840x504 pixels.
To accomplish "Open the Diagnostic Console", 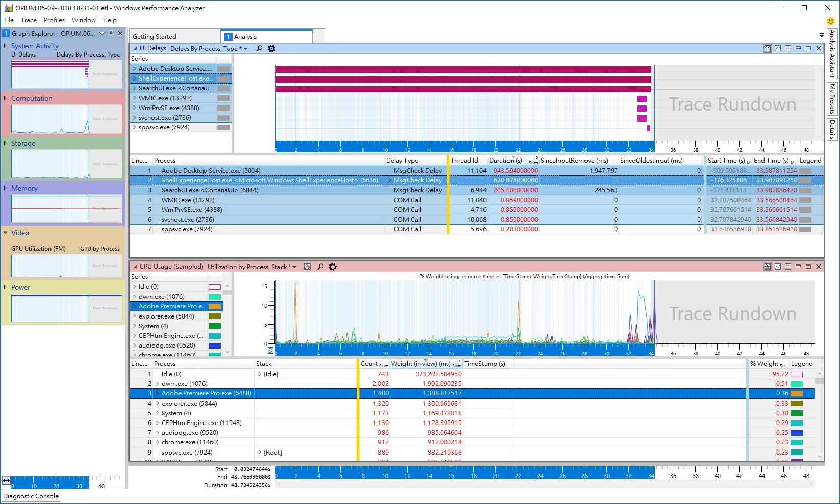I will tap(31, 496).
